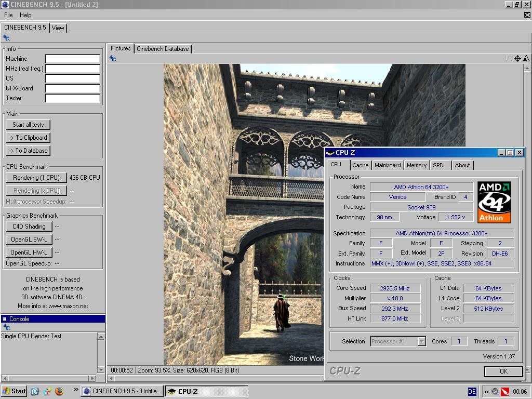Click the fullscreen layout icon beside menu bar
Viewport: 532px width, 399px height.
coord(527,15)
